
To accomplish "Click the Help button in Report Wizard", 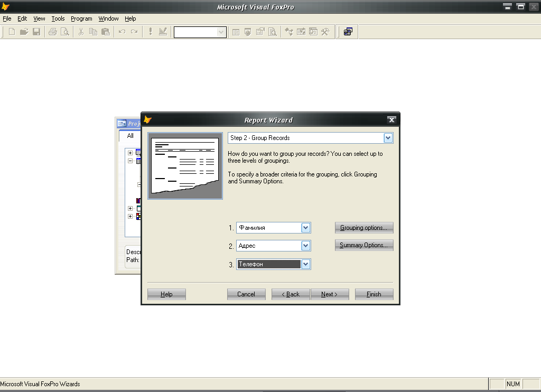I will click(166, 294).
